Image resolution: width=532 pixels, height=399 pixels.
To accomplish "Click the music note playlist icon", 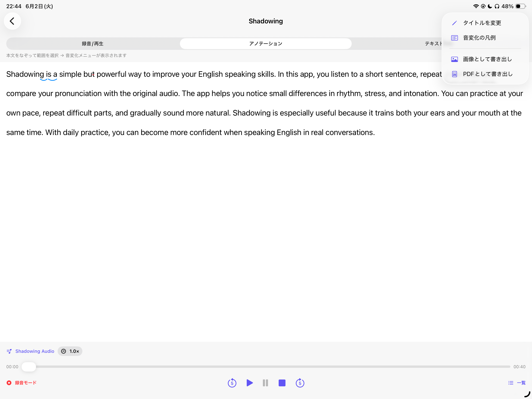I will click(x=9, y=351).
